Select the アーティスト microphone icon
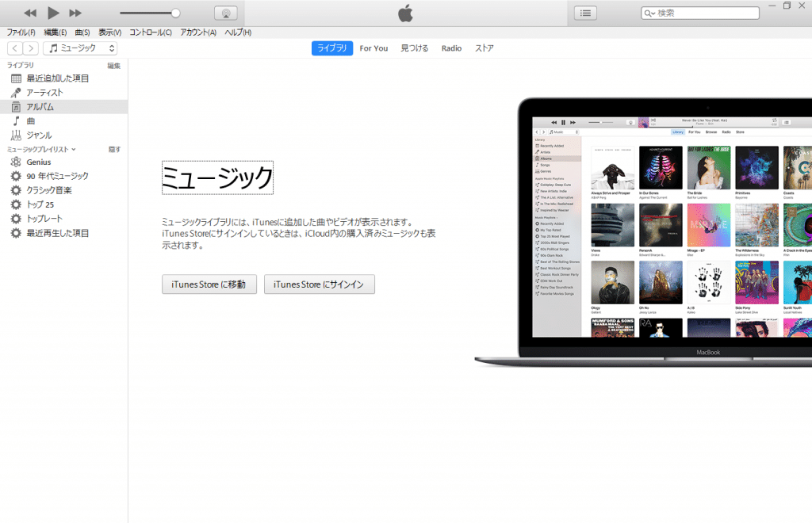This screenshot has width=812, height=523. 16,93
